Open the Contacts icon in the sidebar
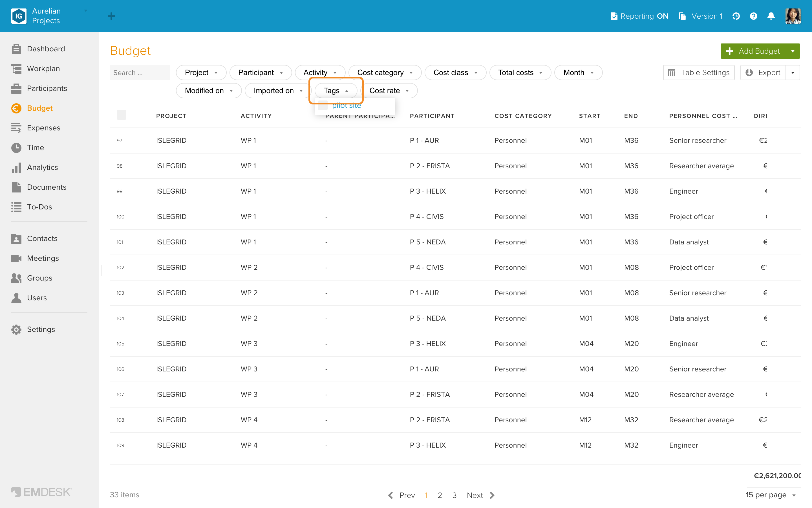This screenshot has width=812, height=508. pyautogui.click(x=16, y=238)
